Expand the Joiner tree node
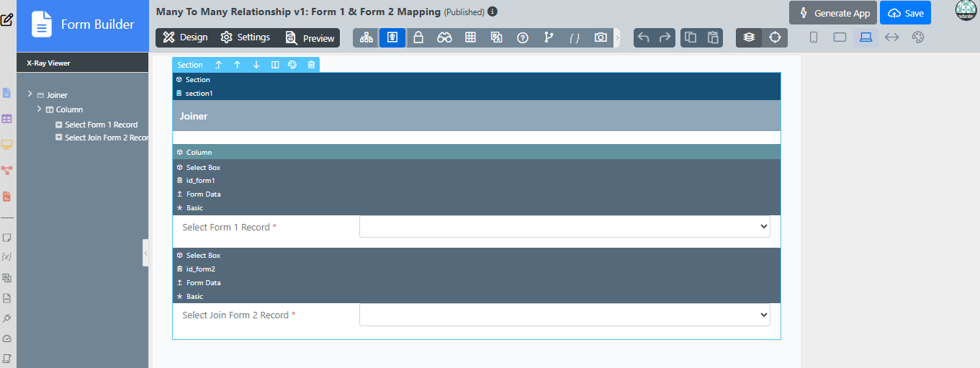 coord(30,94)
